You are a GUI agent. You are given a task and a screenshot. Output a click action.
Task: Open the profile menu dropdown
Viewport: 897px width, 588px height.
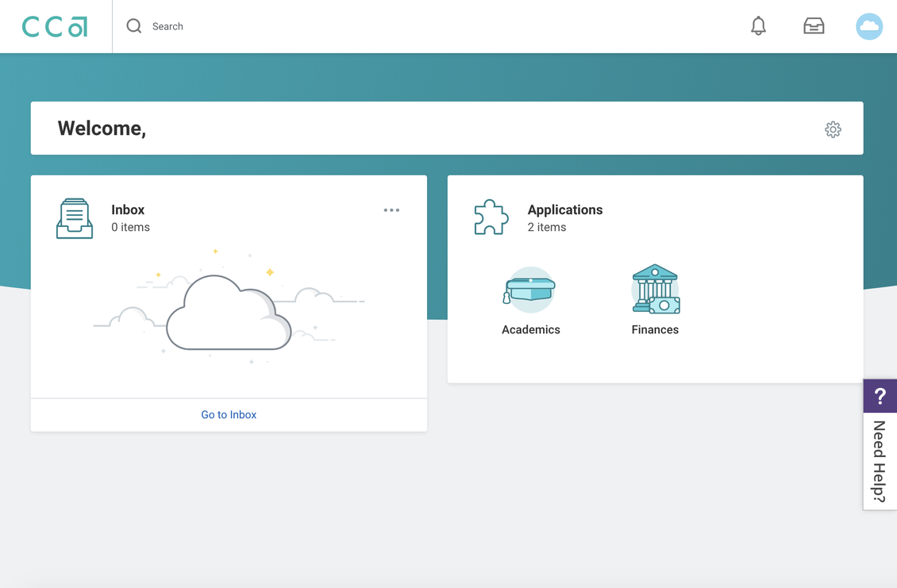869,26
